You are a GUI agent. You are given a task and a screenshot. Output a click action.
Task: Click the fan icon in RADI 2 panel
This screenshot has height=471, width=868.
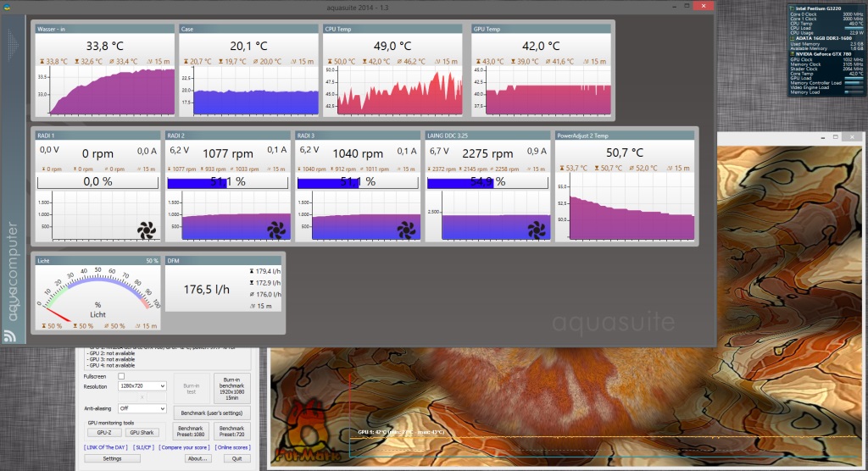pos(275,229)
